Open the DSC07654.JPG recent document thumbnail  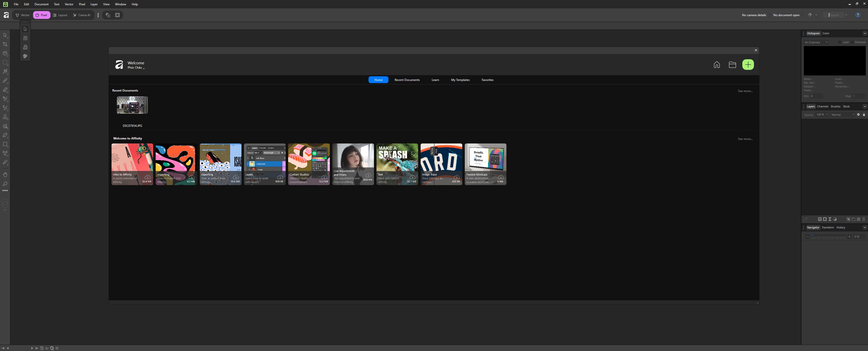click(x=132, y=105)
